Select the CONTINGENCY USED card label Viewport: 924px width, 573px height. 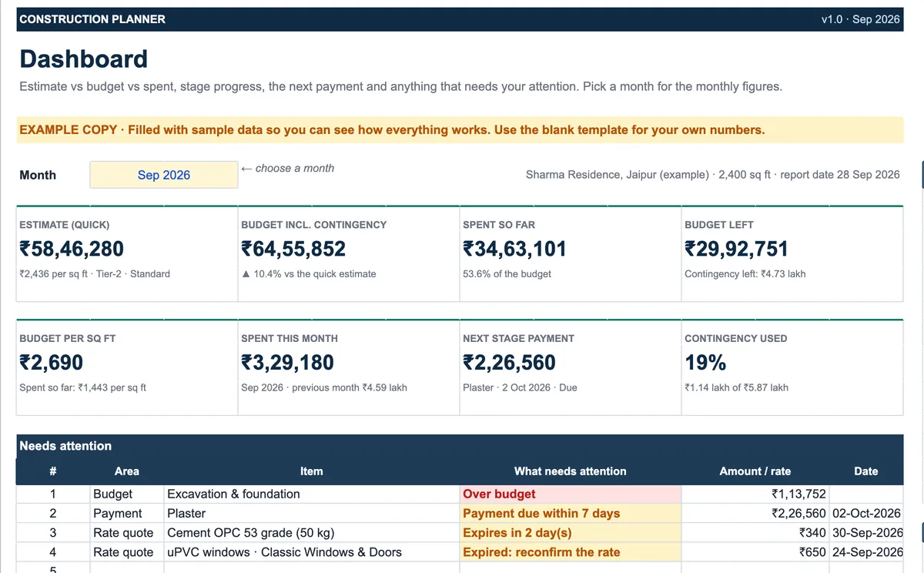(x=735, y=339)
